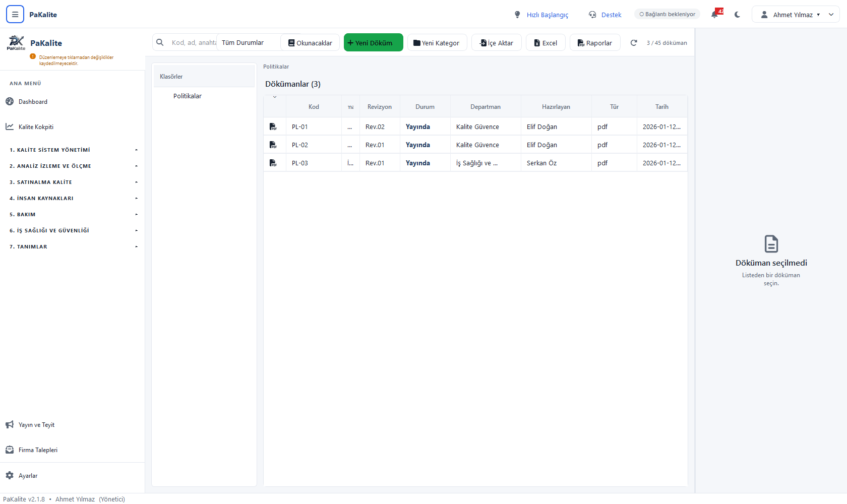Image resolution: width=847 pixels, height=504 pixels.
Task: Click the Excel export button
Action: tap(546, 43)
